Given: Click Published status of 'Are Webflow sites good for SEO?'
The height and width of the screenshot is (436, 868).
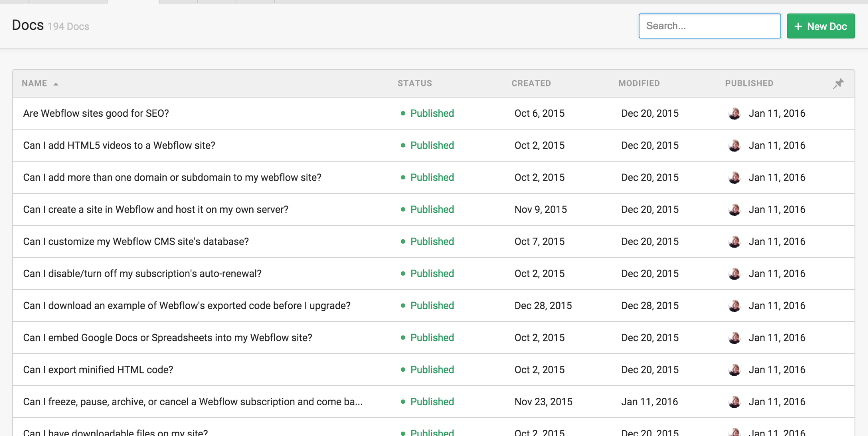Looking at the screenshot, I should point(427,113).
